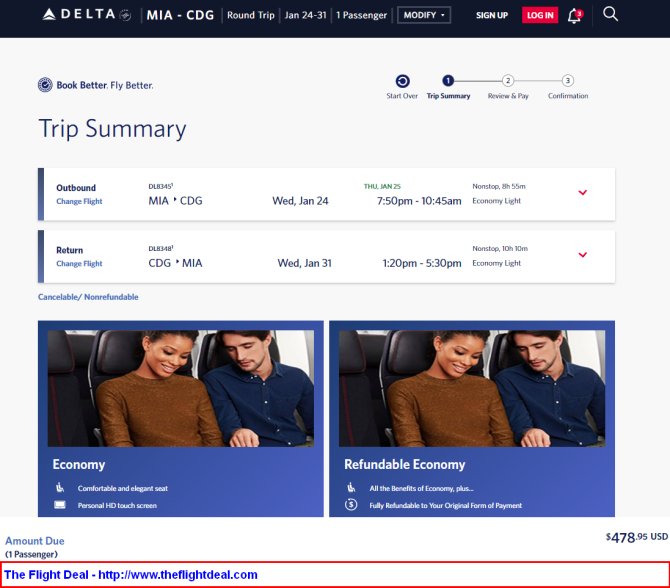Screen dimensions: 670x588
Task: Open the search magnifier icon
Action: click(x=610, y=14)
